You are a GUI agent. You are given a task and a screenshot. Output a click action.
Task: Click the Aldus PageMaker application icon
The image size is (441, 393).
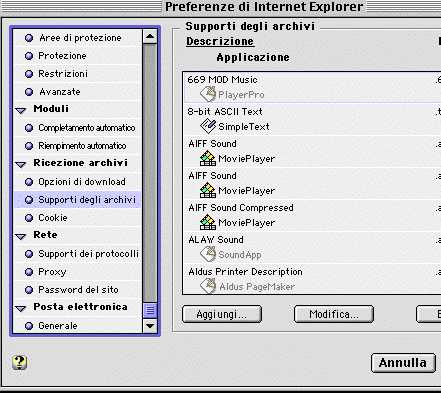(x=208, y=286)
